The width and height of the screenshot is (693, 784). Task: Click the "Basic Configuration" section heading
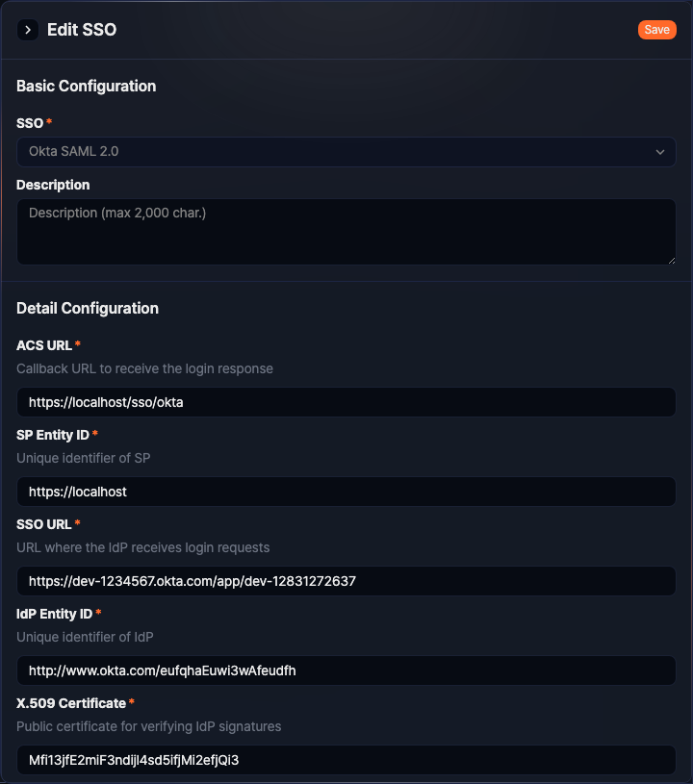[86, 86]
